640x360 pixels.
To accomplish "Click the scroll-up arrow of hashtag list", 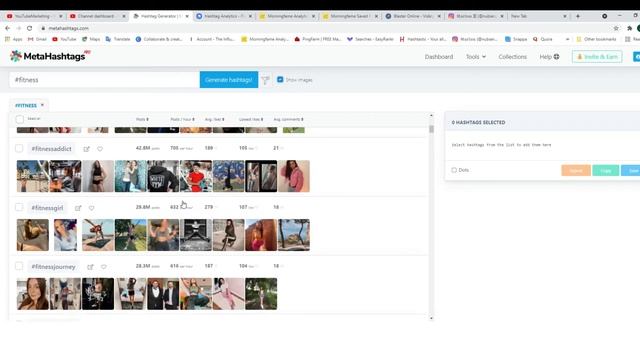I will click(x=431, y=116).
